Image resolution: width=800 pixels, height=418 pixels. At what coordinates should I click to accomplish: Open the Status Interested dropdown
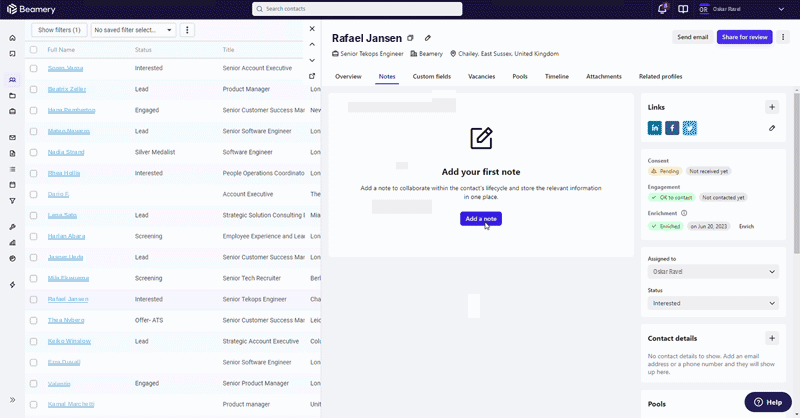pyautogui.click(x=713, y=303)
